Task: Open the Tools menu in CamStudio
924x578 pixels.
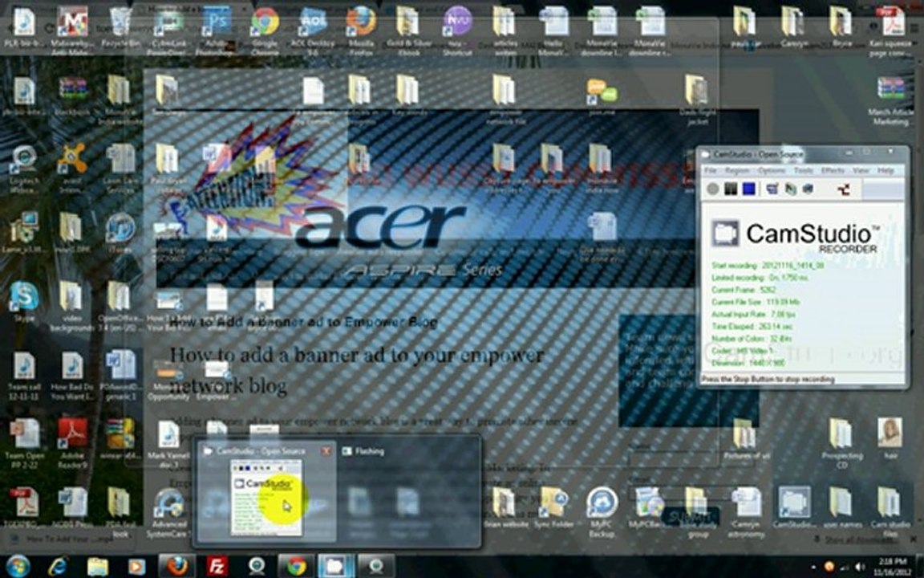Action: click(x=803, y=170)
